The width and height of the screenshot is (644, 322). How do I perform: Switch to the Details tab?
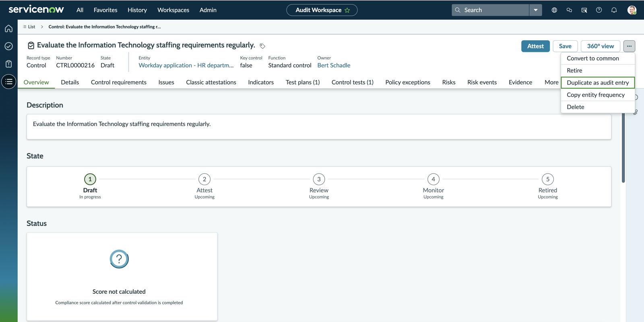pyautogui.click(x=70, y=82)
